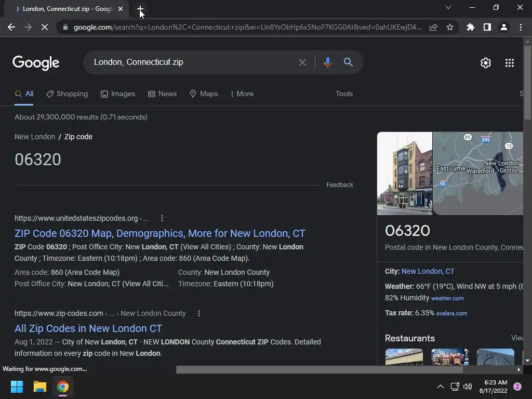Open the Extensions puzzle menu
The height and width of the screenshot is (399, 532).
(471, 27)
